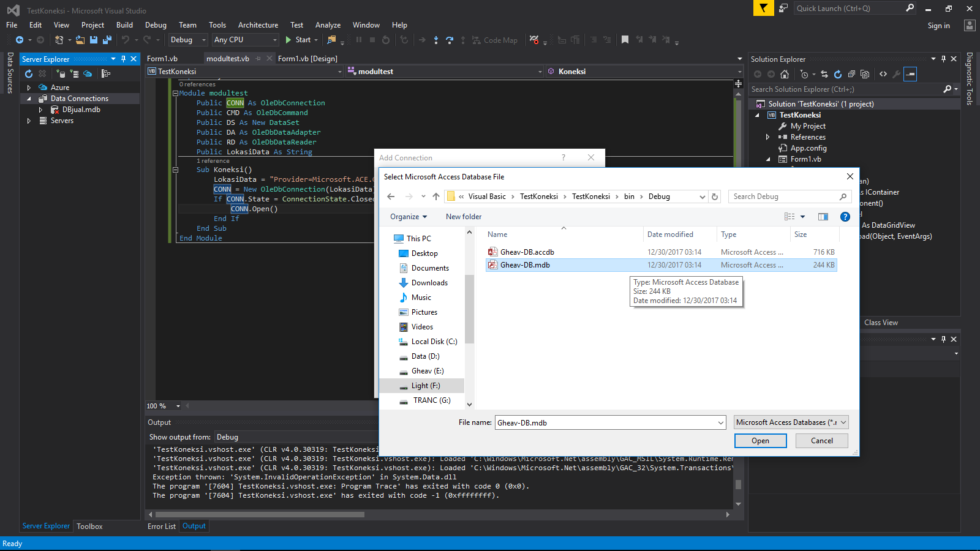Click the Save toolbar icon
Screen dimensions: 980x551
93,40
